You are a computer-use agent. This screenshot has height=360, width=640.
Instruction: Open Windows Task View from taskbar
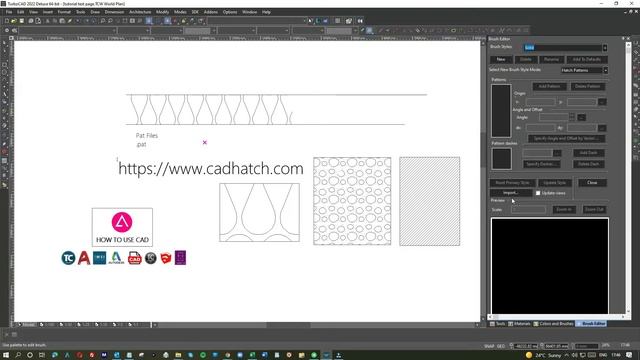[42, 355]
